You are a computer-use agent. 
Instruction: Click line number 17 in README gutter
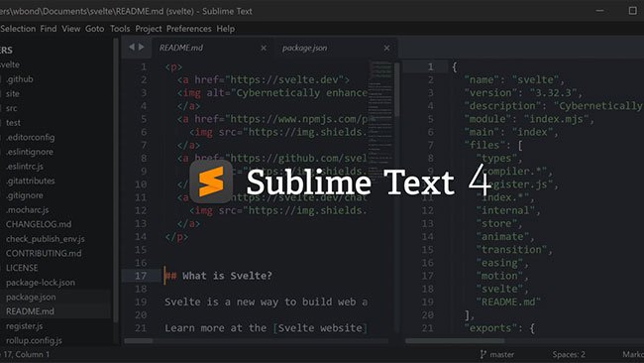pyautogui.click(x=141, y=276)
